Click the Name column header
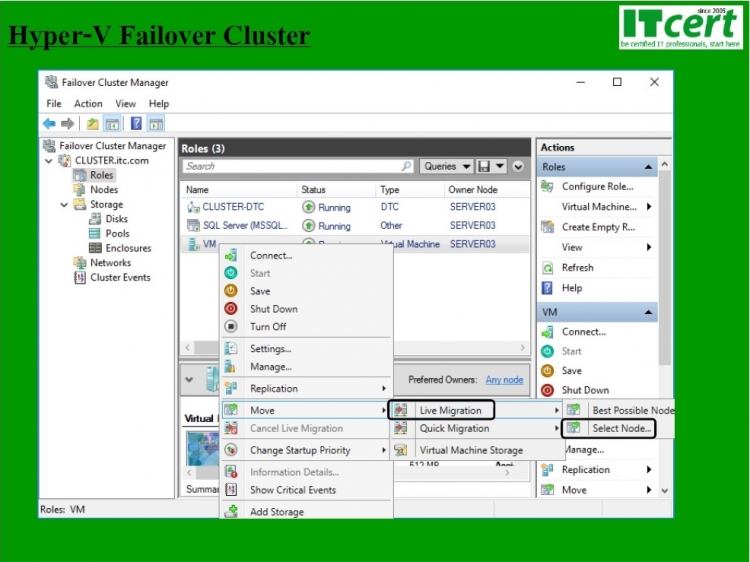Viewport: 750px width, 562px height. coord(197,190)
